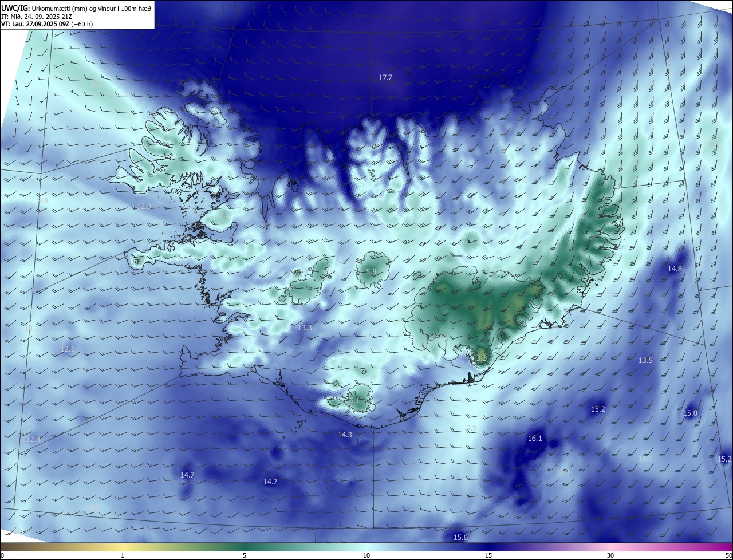Screen dimensions: 733x560
Task: Click the 15.6 value near bottom edge
Action: point(460,538)
